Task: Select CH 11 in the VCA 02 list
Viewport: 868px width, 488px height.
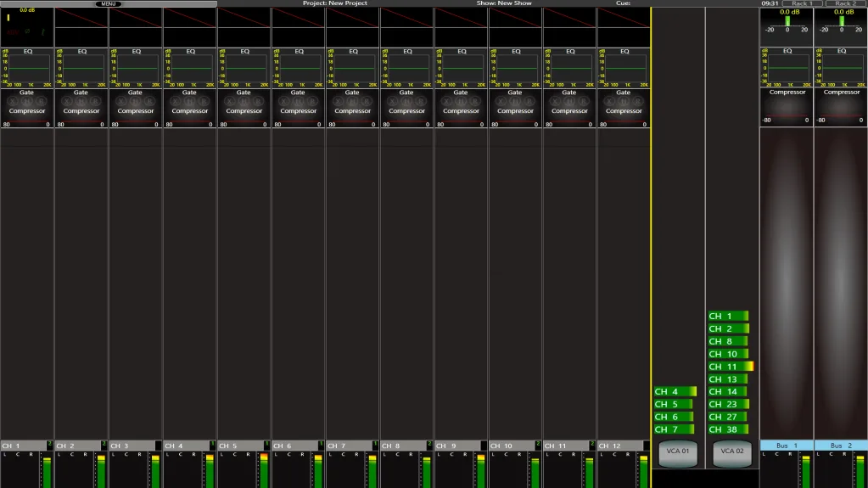Action: point(731,367)
